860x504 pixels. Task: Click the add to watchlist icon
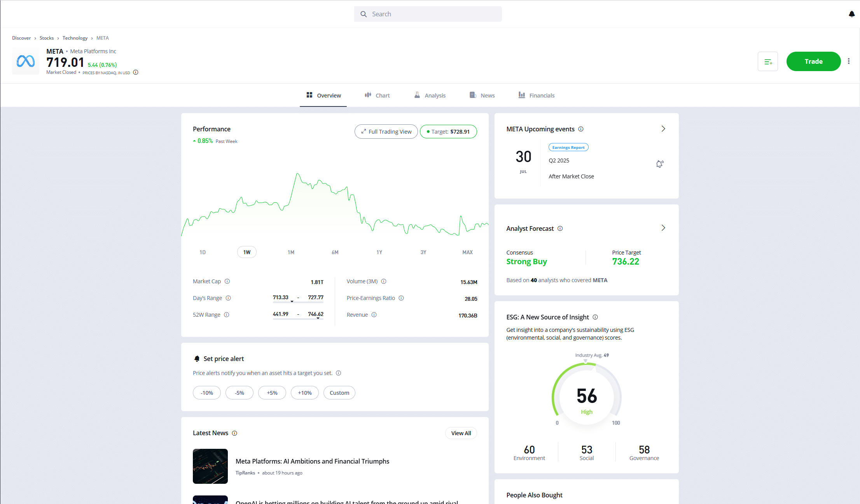767,61
